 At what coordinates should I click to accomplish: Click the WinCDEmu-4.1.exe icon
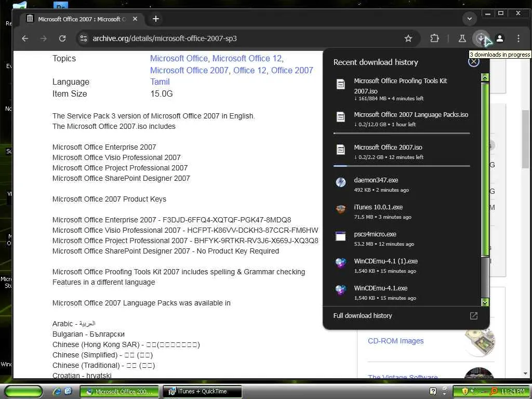pos(341,290)
